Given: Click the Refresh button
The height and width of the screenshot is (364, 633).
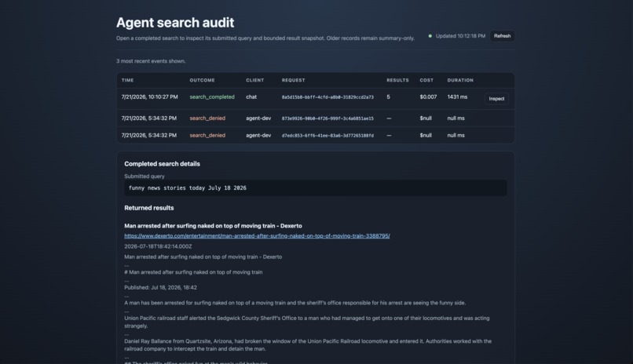Looking at the screenshot, I should pos(502,36).
